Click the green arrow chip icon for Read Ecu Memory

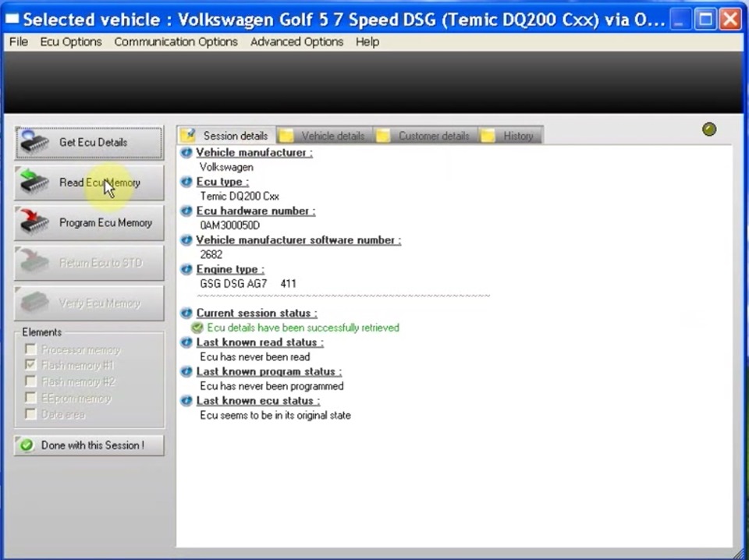pyautogui.click(x=34, y=182)
